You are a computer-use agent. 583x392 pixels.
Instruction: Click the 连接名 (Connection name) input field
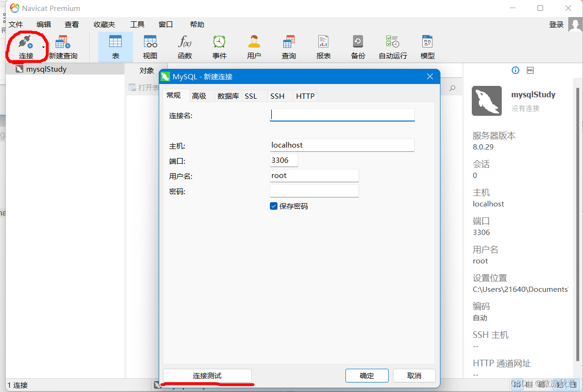point(342,114)
